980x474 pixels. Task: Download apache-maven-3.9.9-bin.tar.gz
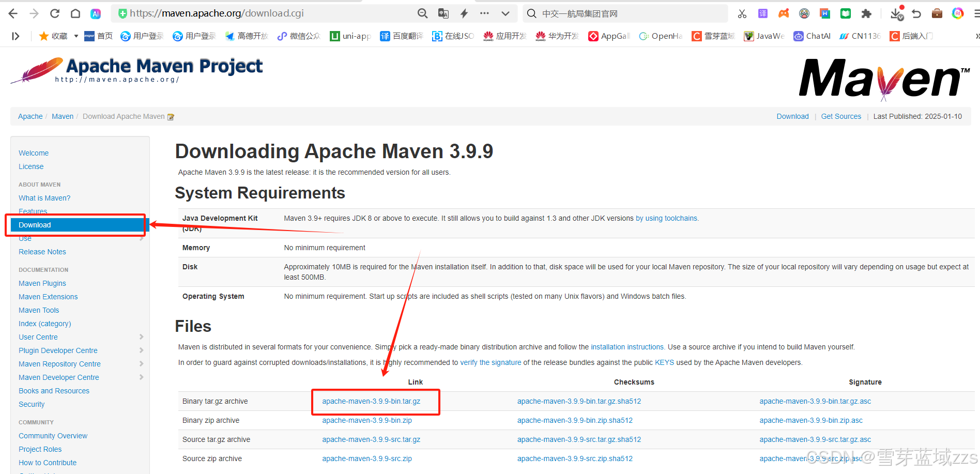point(371,401)
